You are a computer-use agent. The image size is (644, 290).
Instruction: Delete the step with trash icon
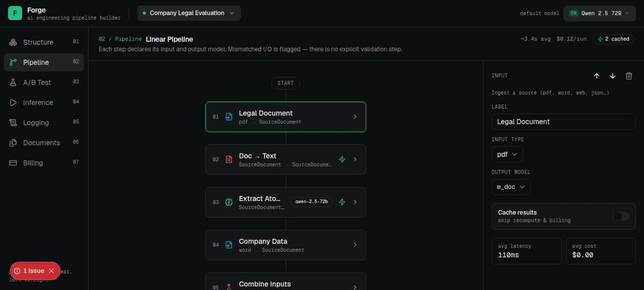tap(629, 76)
